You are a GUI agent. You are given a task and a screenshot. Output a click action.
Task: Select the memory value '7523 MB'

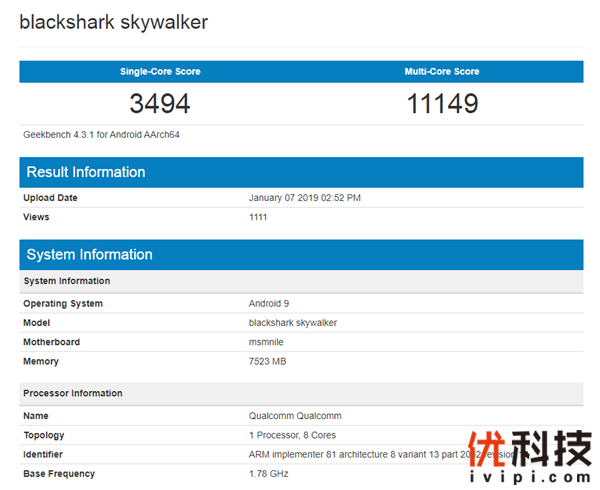pos(267,361)
